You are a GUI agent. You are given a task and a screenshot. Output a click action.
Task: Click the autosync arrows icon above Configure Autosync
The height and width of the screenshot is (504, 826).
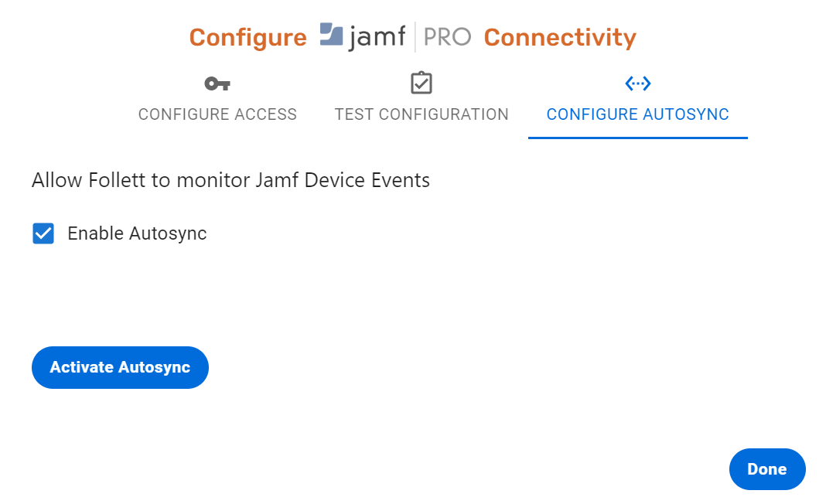(637, 83)
